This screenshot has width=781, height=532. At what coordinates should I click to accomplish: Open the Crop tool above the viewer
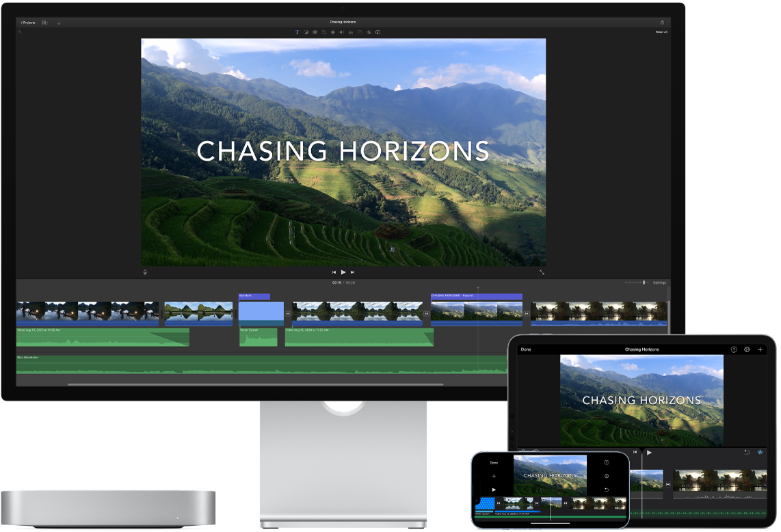pos(324,32)
